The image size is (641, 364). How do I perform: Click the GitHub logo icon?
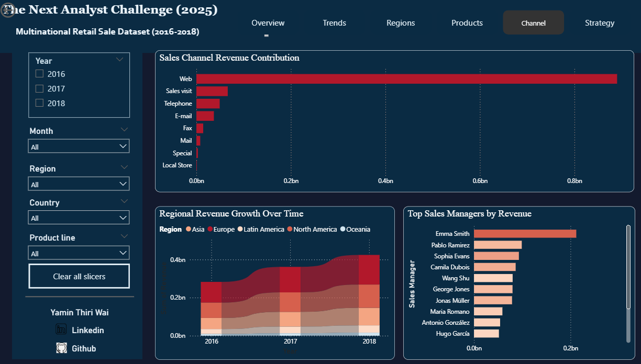(x=61, y=348)
